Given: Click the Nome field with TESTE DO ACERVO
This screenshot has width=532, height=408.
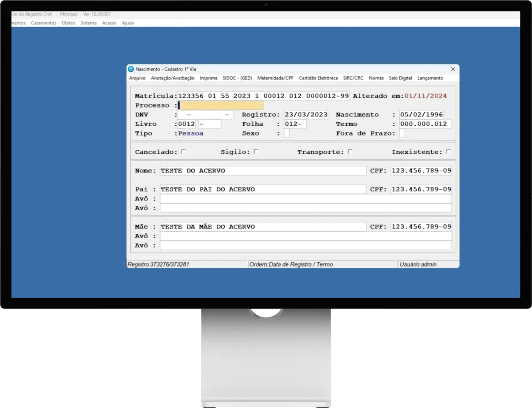Looking at the screenshot, I should [x=262, y=171].
